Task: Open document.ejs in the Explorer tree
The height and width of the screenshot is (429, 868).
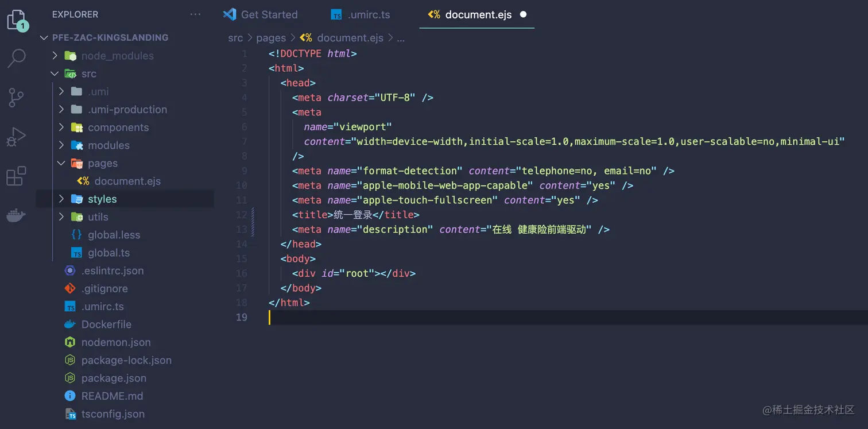Action: (x=127, y=181)
